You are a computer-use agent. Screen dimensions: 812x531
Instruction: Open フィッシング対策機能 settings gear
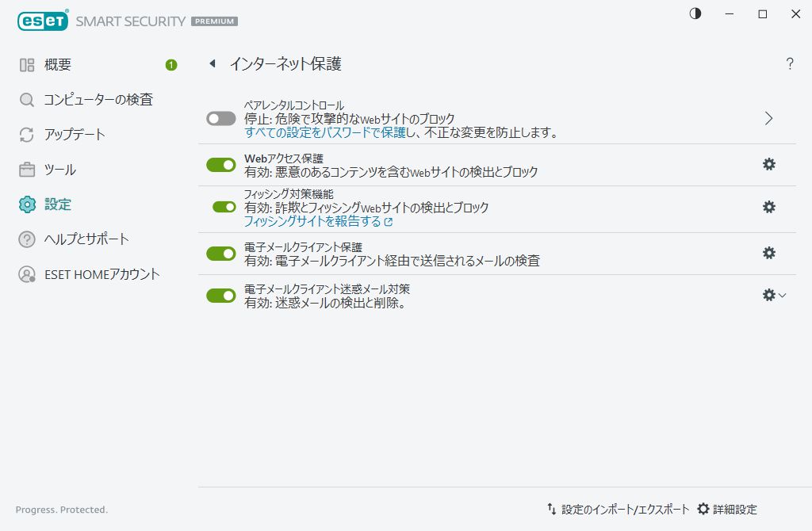pyautogui.click(x=768, y=207)
